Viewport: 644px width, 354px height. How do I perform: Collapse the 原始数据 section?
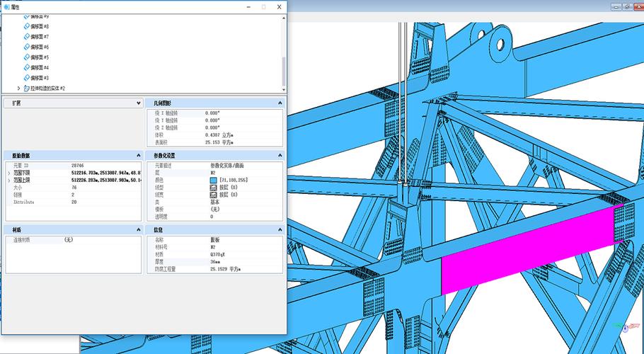[x=139, y=156]
